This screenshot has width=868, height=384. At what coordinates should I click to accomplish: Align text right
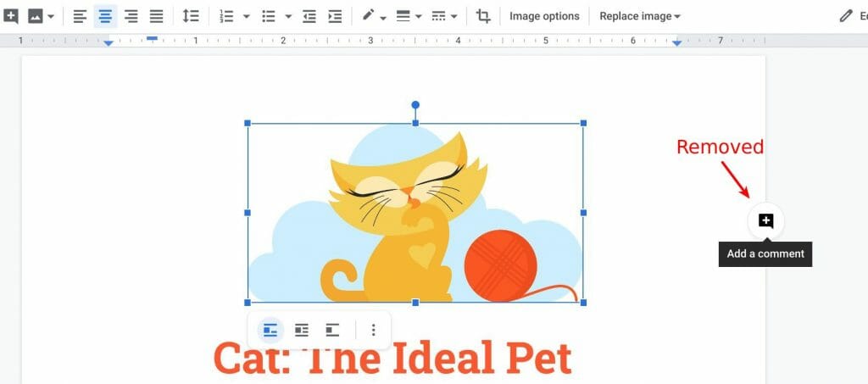(131, 16)
